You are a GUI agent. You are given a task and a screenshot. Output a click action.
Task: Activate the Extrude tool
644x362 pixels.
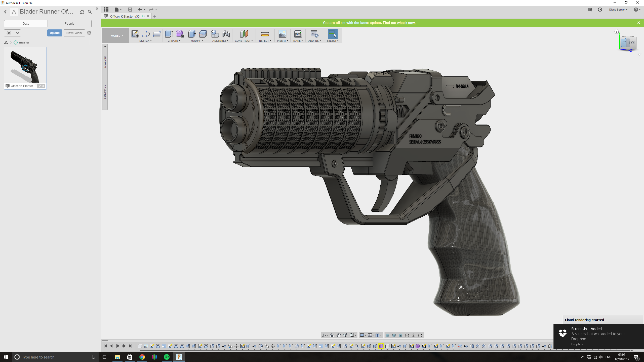pyautogui.click(x=169, y=34)
